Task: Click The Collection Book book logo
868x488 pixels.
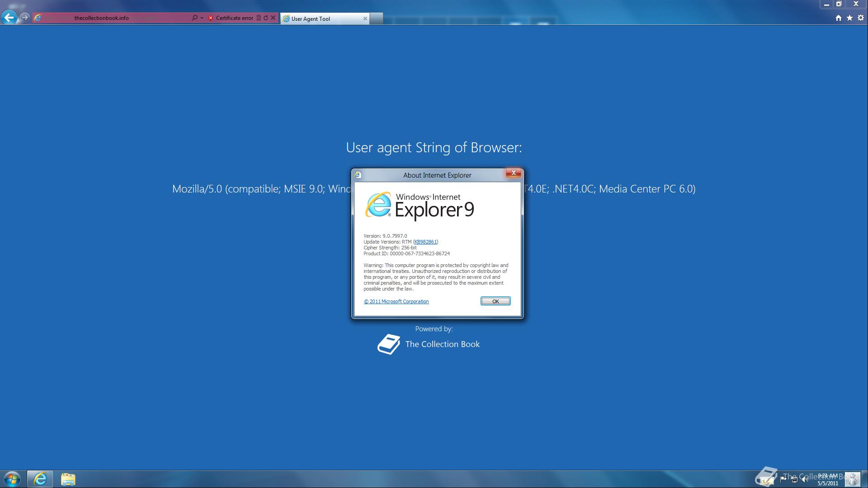Action: click(389, 344)
